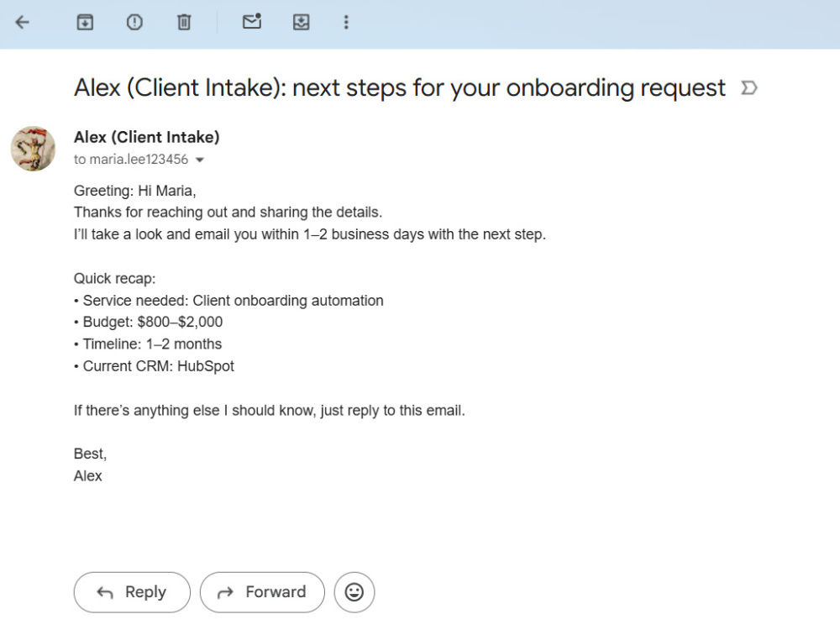
Task: Click the Forward button
Action: (x=262, y=592)
